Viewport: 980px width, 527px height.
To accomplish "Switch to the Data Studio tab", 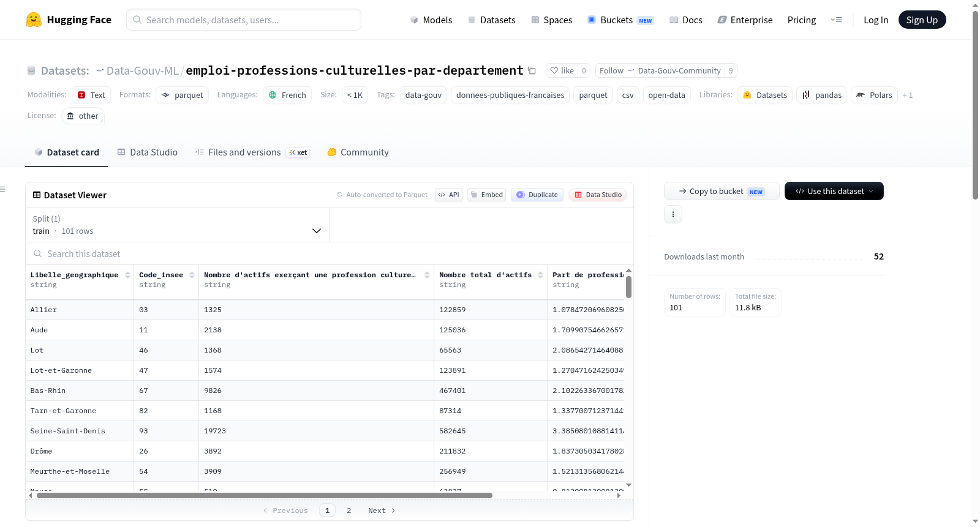I will tap(148, 152).
